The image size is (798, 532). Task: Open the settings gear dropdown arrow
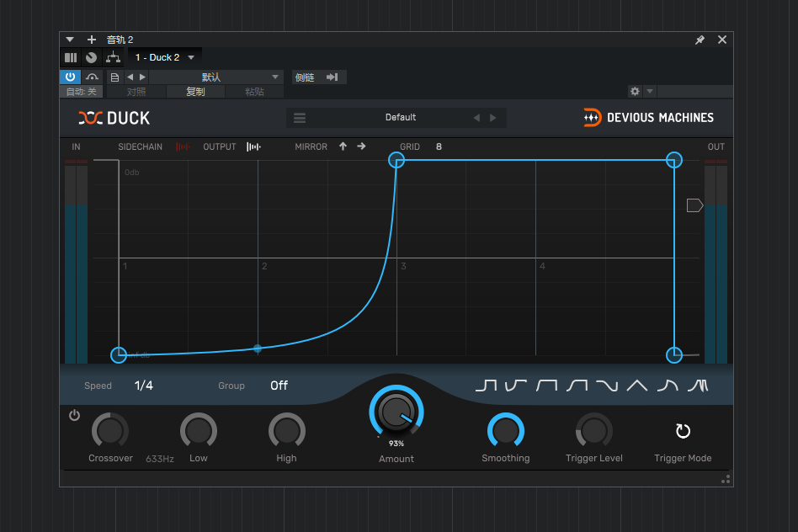pyautogui.click(x=650, y=91)
